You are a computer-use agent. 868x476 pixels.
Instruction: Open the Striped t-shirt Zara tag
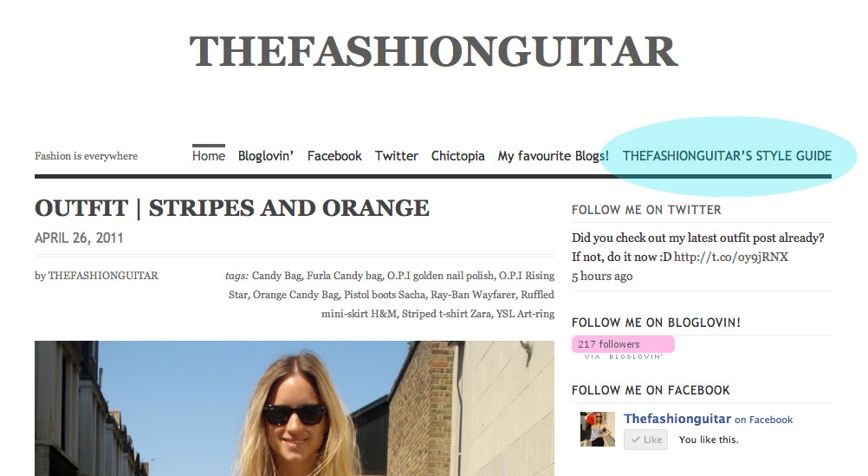446,314
